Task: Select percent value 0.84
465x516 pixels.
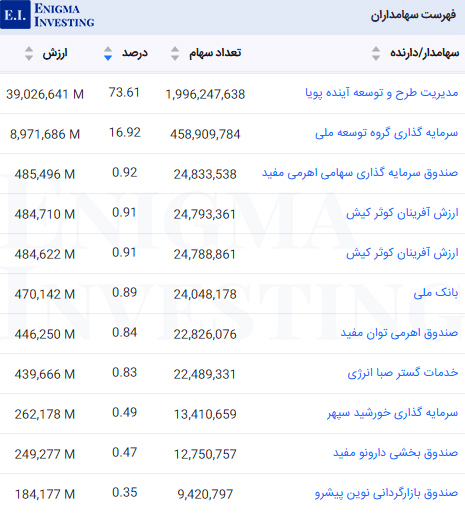Action: [125, 333]
